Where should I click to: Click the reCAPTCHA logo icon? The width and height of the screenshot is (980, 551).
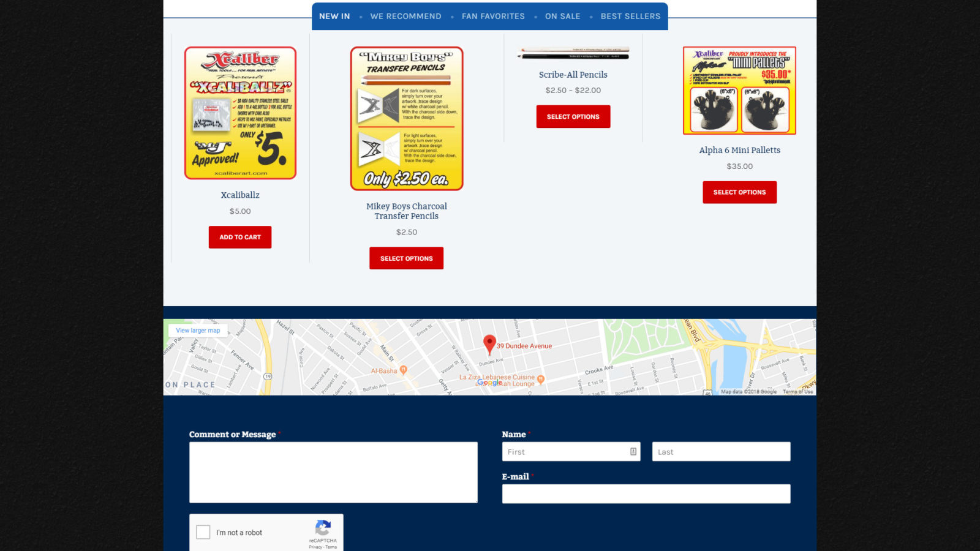pos(323,527)
